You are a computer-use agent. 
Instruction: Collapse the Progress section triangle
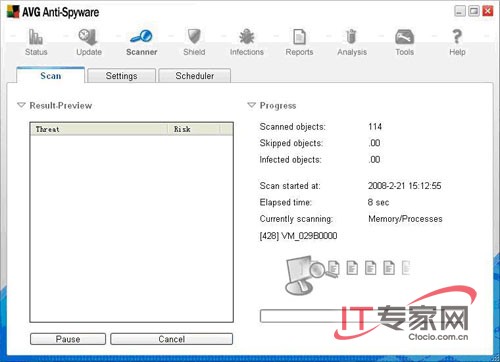click(x=251, y=105)
